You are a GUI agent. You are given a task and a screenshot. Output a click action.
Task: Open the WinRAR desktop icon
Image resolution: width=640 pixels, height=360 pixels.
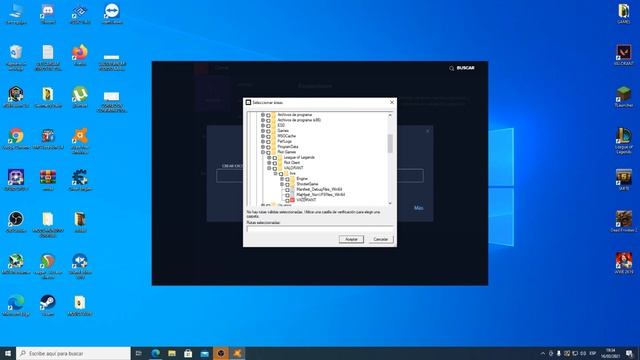[48, 180]
